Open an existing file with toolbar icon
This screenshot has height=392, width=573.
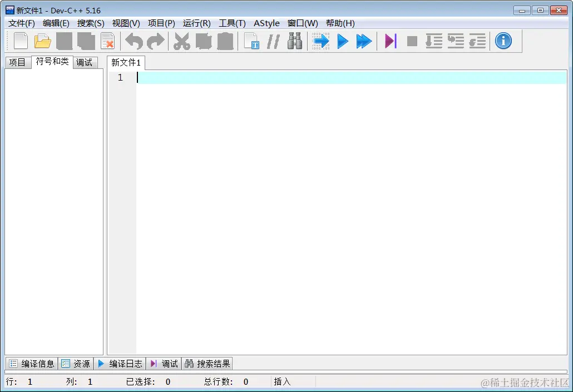(x=43, y=41)
